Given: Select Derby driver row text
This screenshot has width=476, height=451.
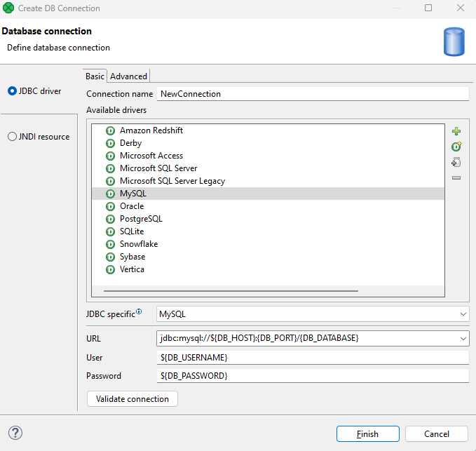Looking at the screenshot, I should (x=130, y=143).
